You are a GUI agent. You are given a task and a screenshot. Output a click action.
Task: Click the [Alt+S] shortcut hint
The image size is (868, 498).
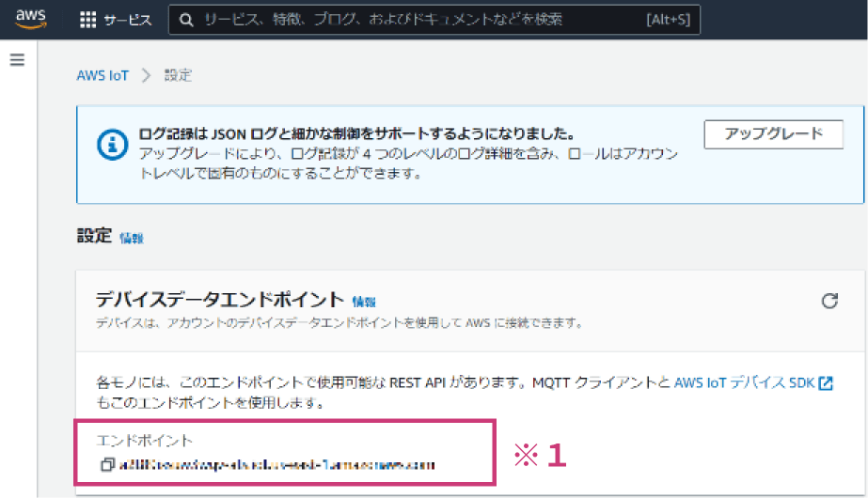coord(668,20)
